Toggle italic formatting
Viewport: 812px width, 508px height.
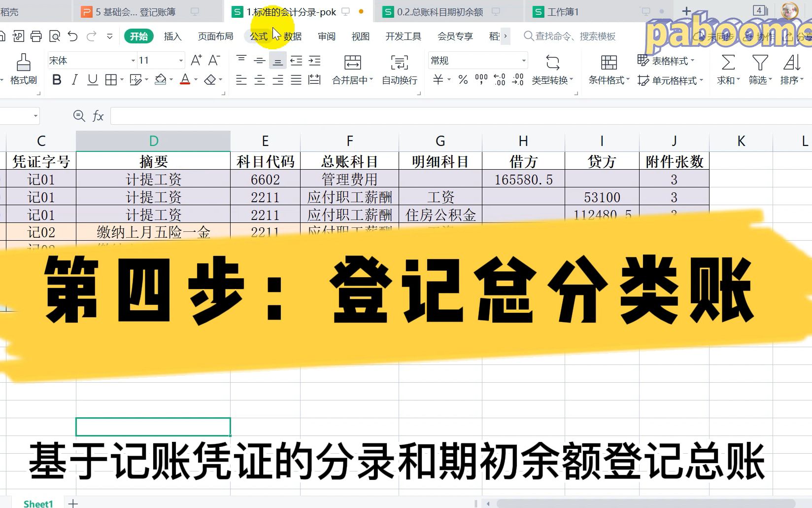(x=74, y=80)
